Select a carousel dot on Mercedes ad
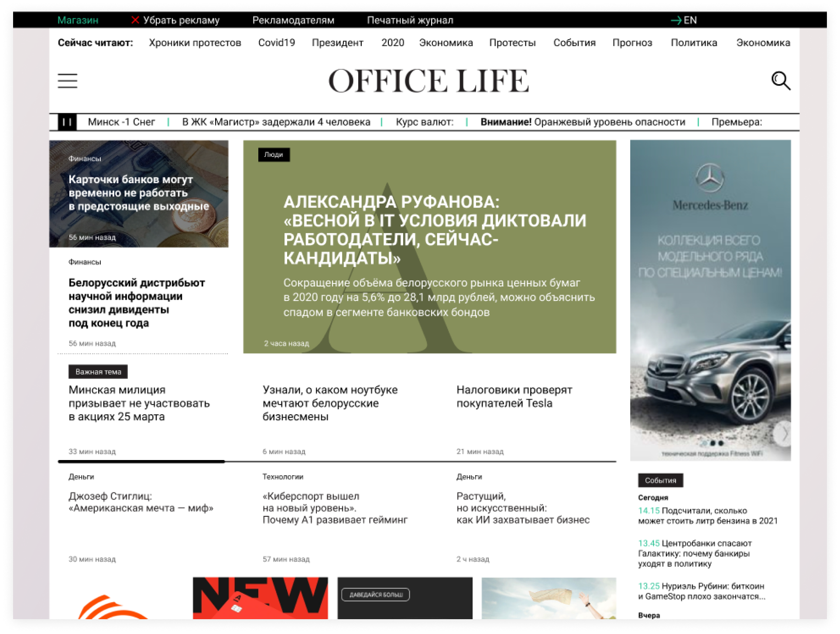Viewport: 840px width, 634px height. [x=713, y=443]
